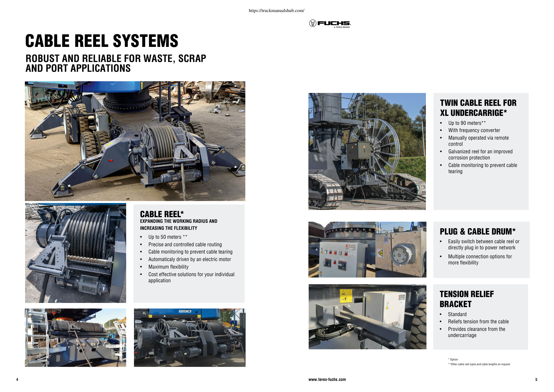Image resolution: width=554 pixels, height=392 pixels.
Task: Open the photo of the reel beside the metal staircase
Action: coord(75,338)
